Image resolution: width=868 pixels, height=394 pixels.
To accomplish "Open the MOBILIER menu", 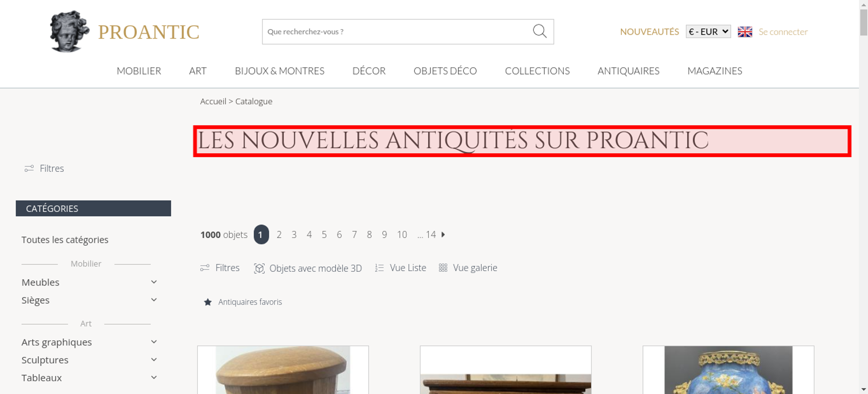I will point(139,71).
